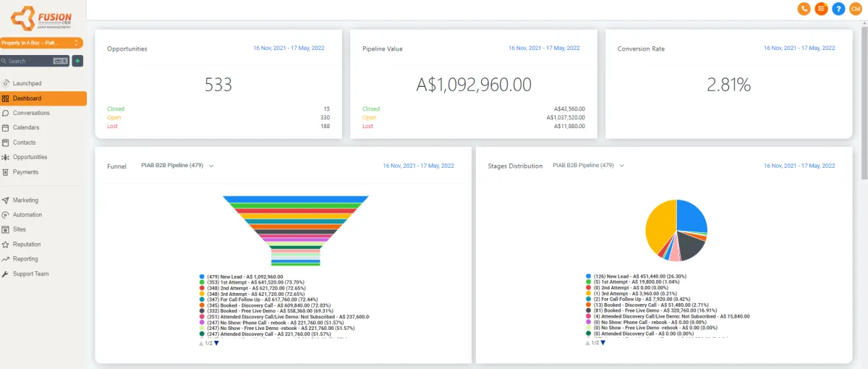
Task: Open Pipeline Value card date range picker
Action: (544, 48)
